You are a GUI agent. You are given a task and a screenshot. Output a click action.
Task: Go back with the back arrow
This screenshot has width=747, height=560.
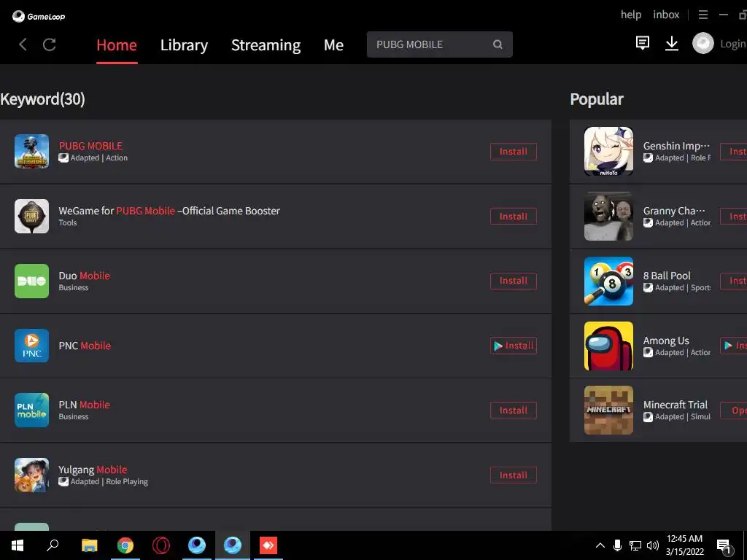click(x=23, y=44)
